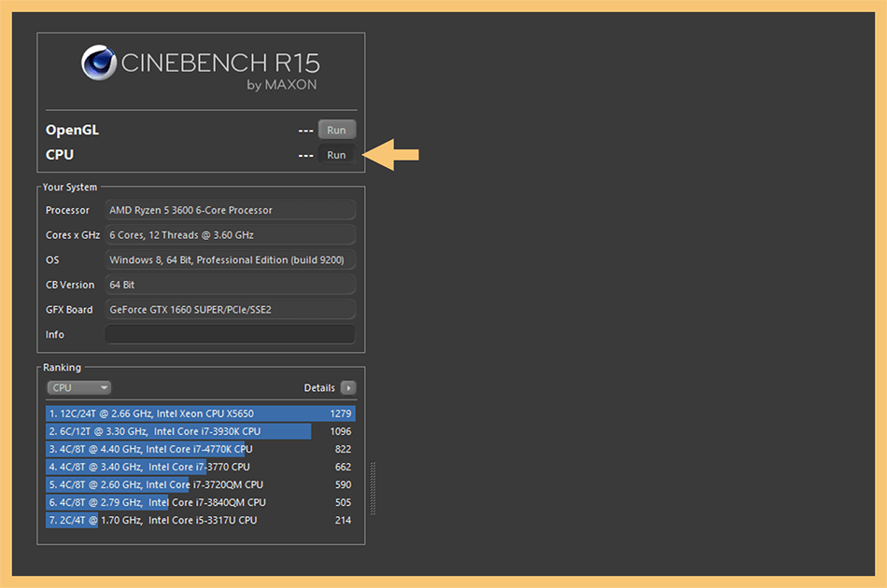This screenshot has height=588, width=887.
Task: Select ranking entry Intel Core i5-3317U CPU
Action: tap(200, 520)
